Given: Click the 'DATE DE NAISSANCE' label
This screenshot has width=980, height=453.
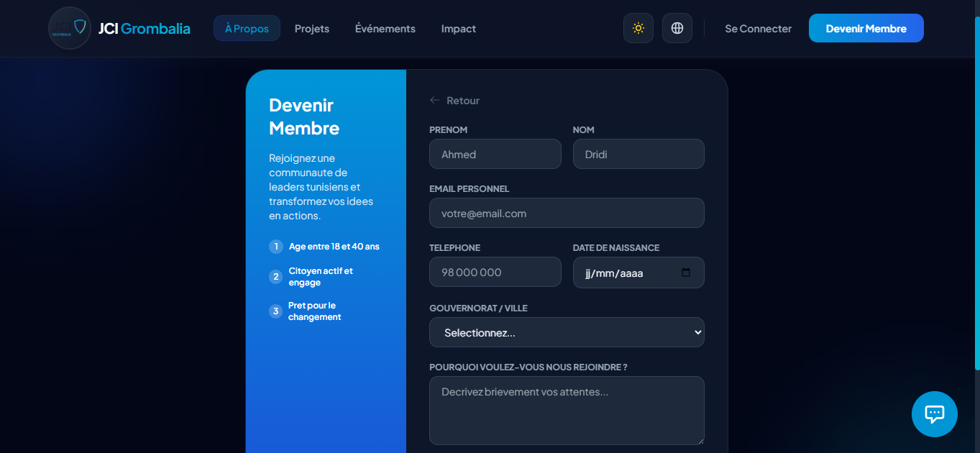Looking at the screenshot, I should [616, 247].
